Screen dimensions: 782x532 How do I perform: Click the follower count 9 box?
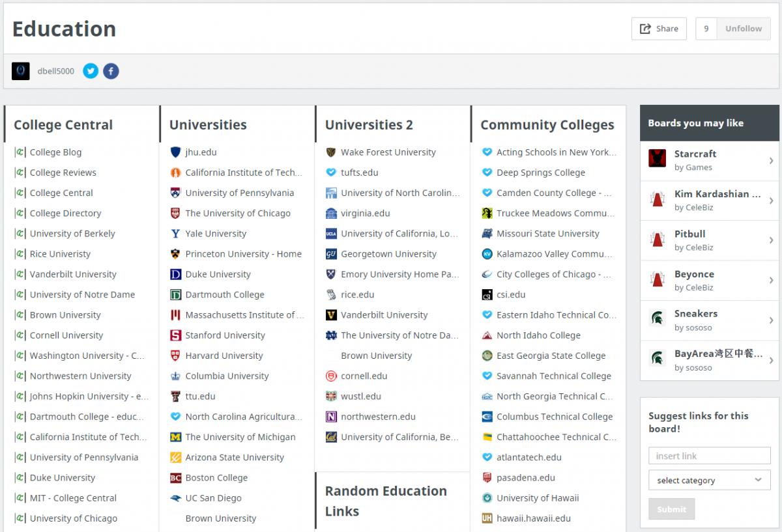[706, 29]
